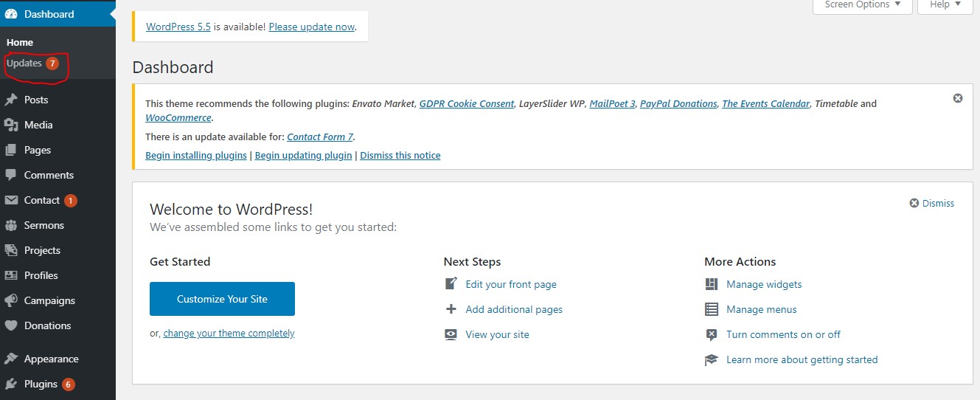Click Edit your front page link

click(511, 284)
